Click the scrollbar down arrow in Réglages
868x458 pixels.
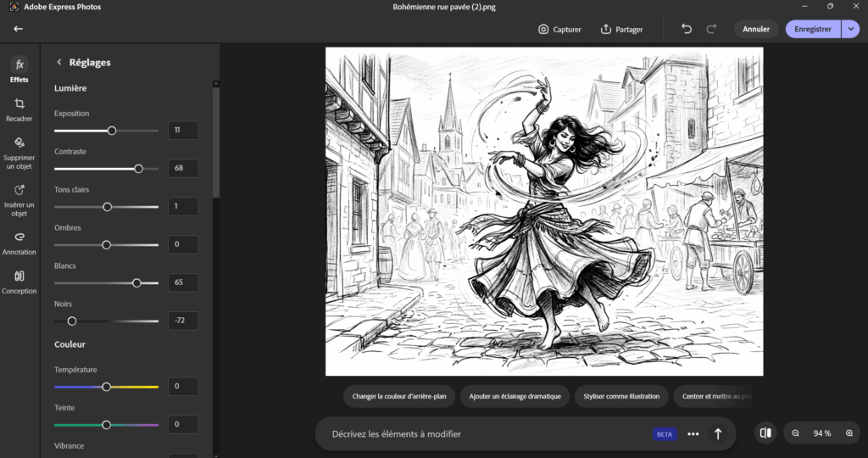click(216, 455)
